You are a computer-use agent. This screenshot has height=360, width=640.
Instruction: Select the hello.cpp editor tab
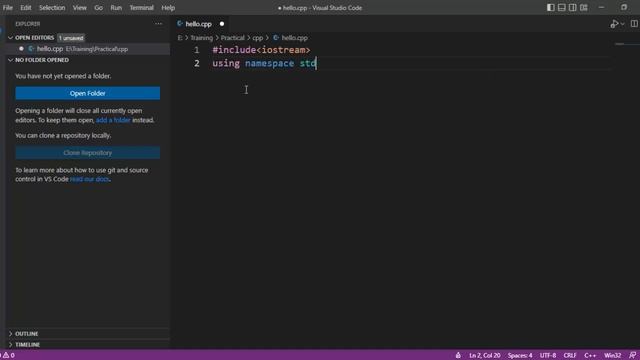(x=198, y=24)
